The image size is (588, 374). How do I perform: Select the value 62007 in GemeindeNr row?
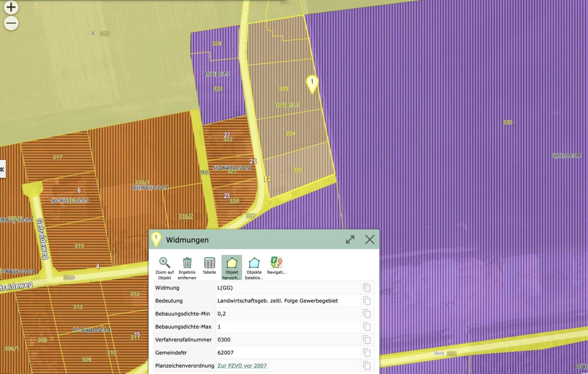point(226,353)
